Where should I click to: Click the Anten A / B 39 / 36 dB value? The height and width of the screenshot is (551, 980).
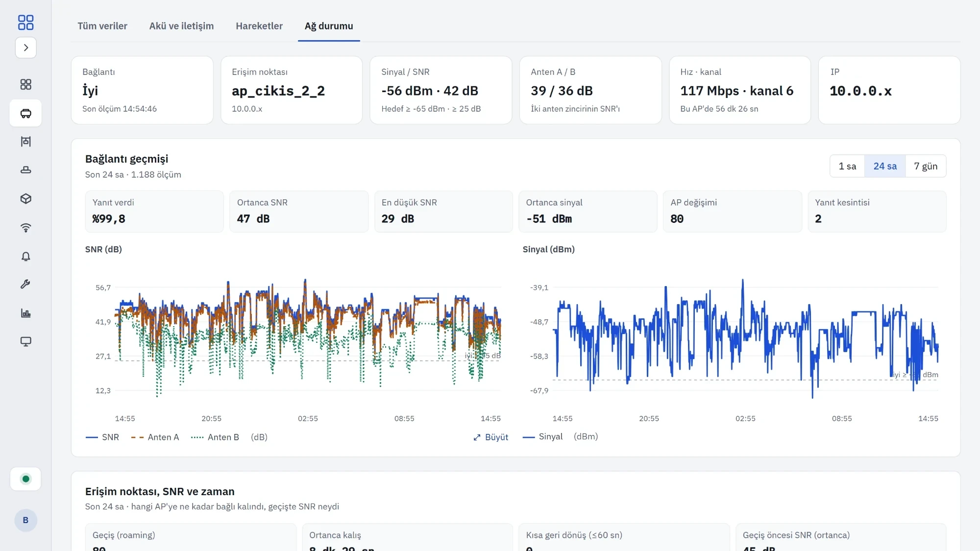click(x=562, y=91)
